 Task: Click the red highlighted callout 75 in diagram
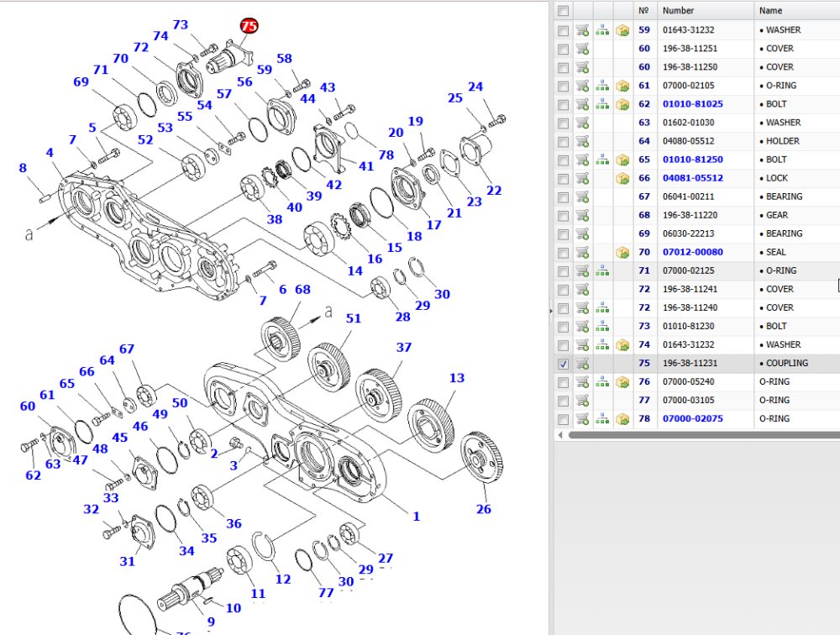pos(249,26)
